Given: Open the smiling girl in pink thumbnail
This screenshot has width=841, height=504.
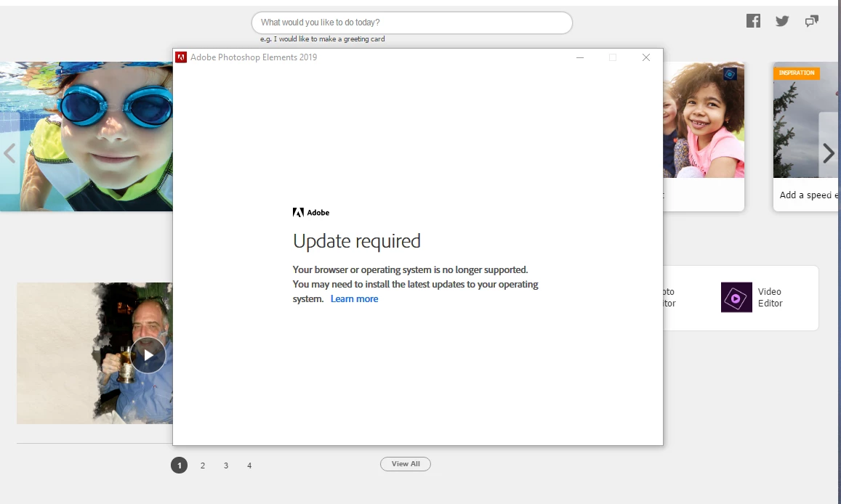Looking at the screenshot, I should point(704,119).
